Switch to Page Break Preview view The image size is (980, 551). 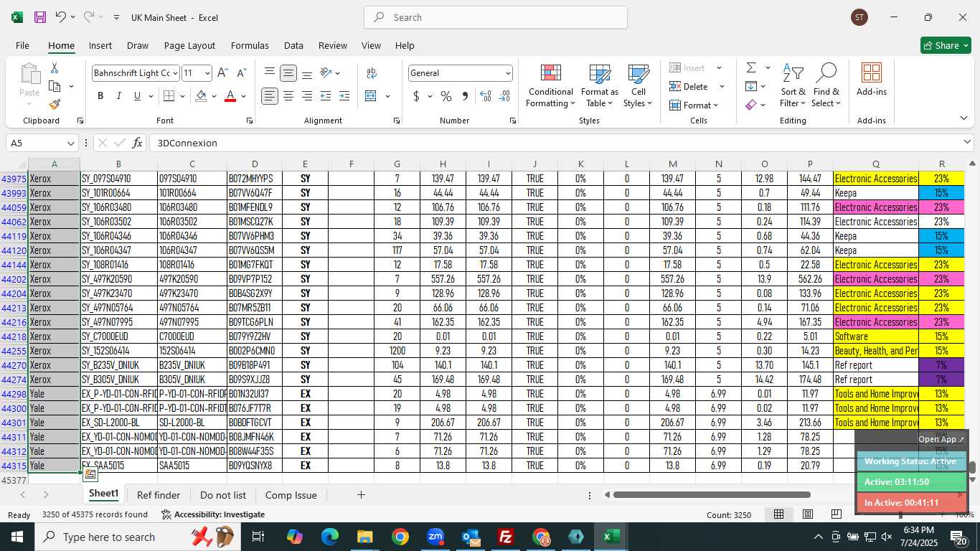point(837,514)
